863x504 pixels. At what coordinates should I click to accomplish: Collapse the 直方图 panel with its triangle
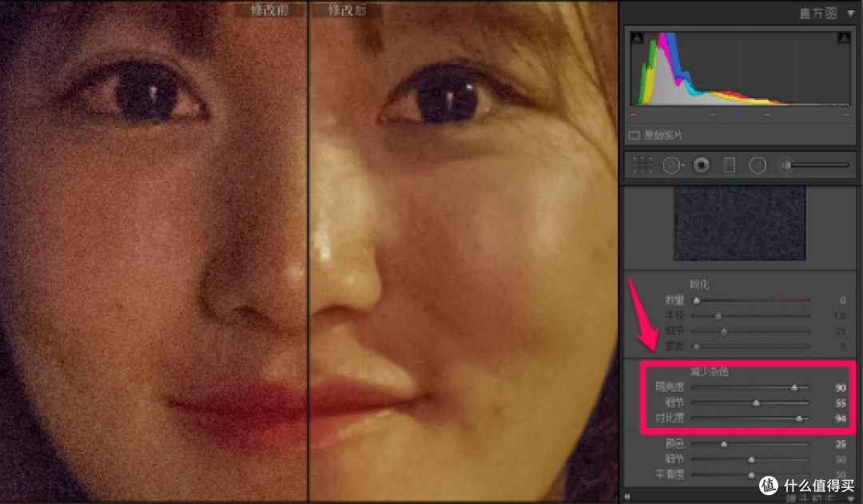click(851, 14)
